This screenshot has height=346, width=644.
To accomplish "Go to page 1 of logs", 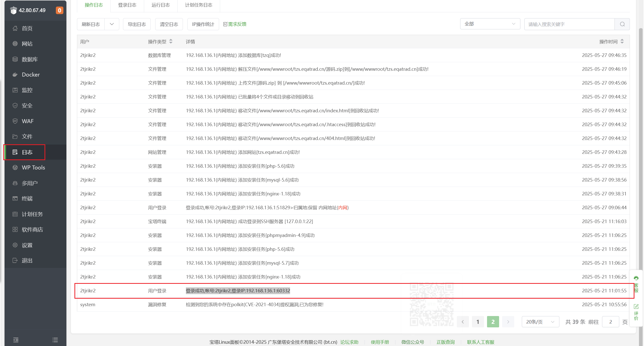I will (x=478, y=322).
